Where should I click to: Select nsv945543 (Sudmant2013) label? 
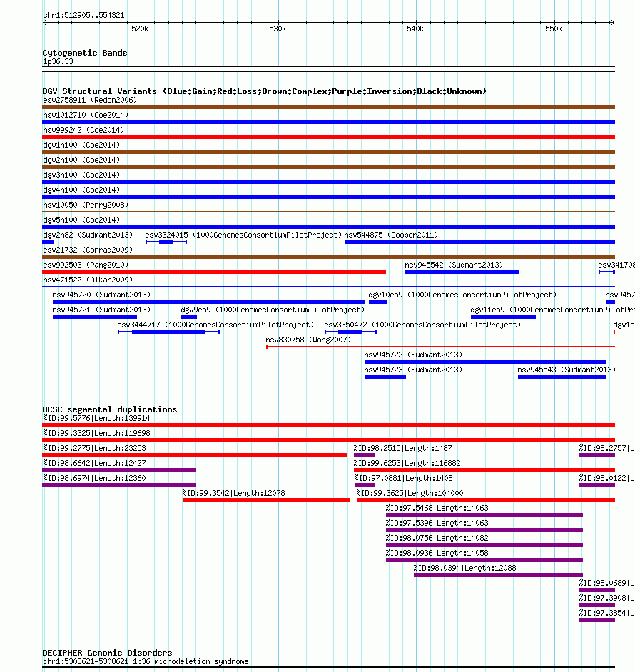(566, 370)
